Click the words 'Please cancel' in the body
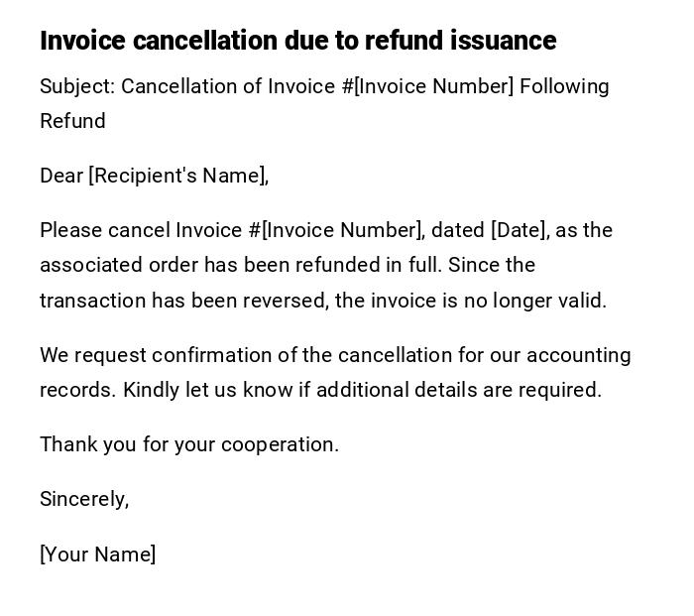 105,230
